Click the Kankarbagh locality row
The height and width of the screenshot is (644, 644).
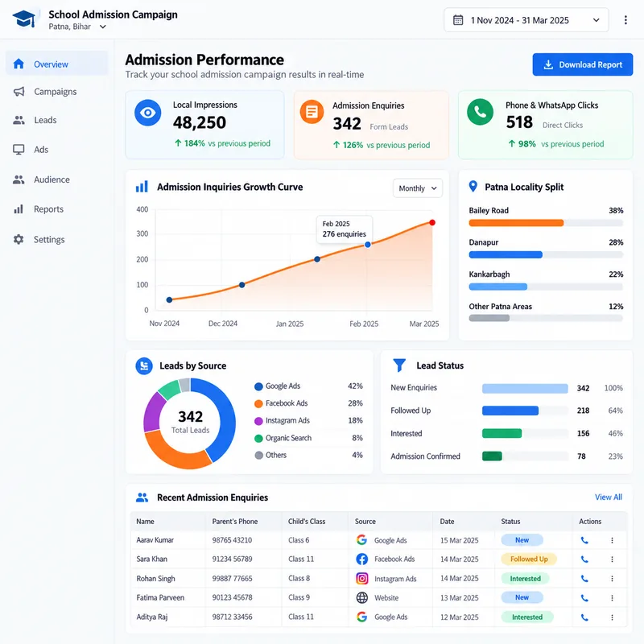pyautogui.click(x=546, y=280)
